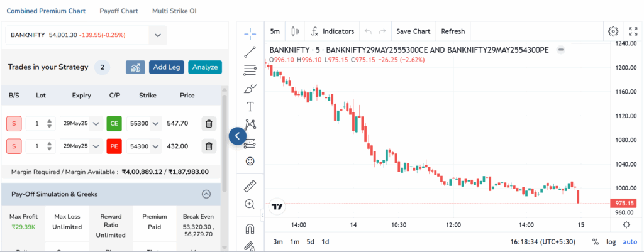Collapse the left strategy panel
This screenshot has height=252, width=644.
(237, 136)
